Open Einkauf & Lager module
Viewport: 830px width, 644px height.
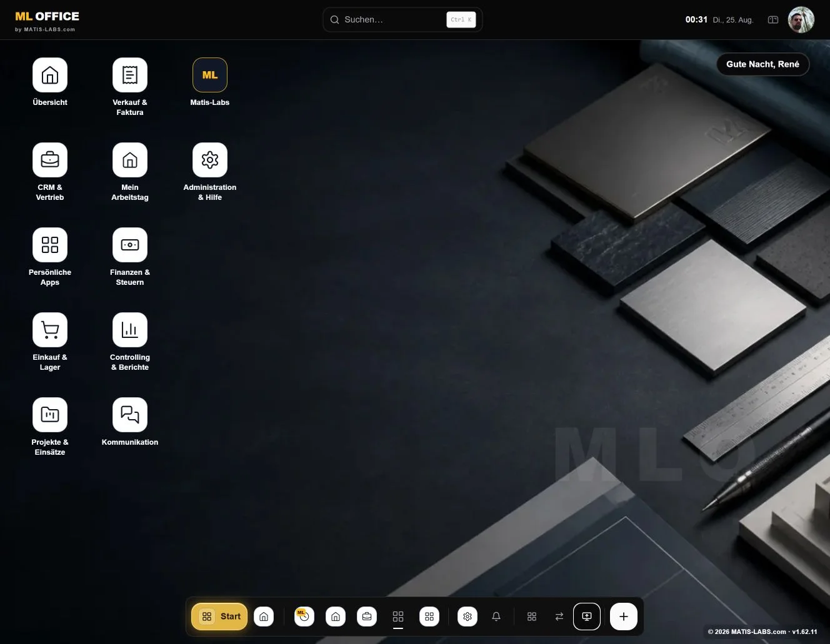[x=50, y=330]
